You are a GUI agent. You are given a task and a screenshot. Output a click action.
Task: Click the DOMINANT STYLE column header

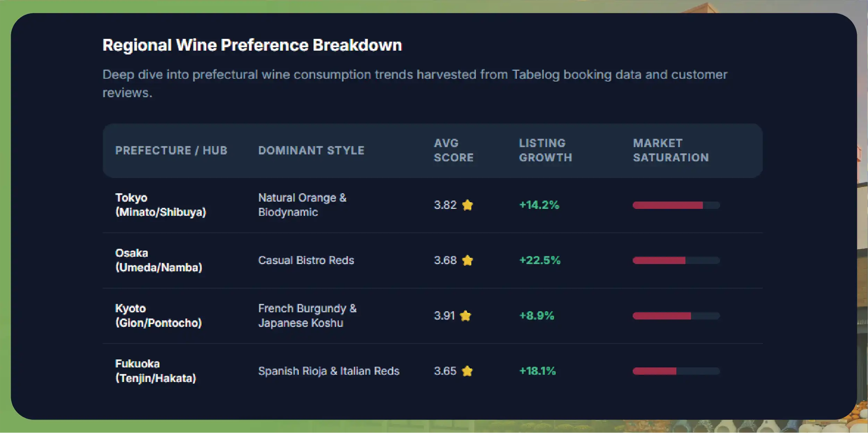click(x=311, y=150)
